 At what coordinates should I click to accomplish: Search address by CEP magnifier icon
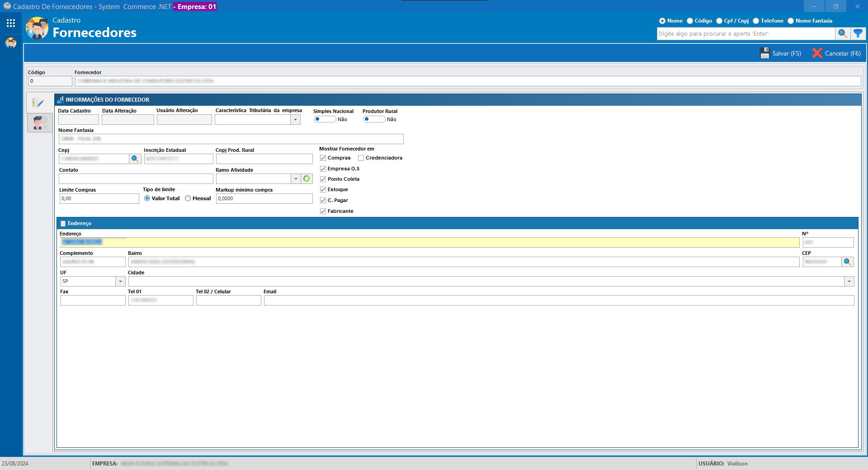847,262
